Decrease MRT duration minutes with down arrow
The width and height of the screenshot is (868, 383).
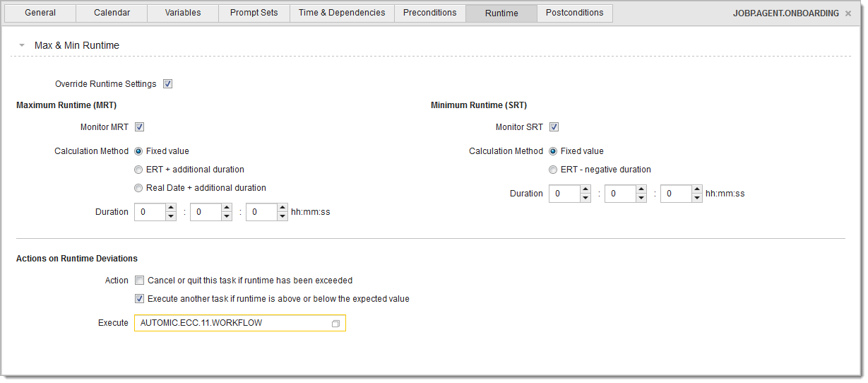[227, 217]
